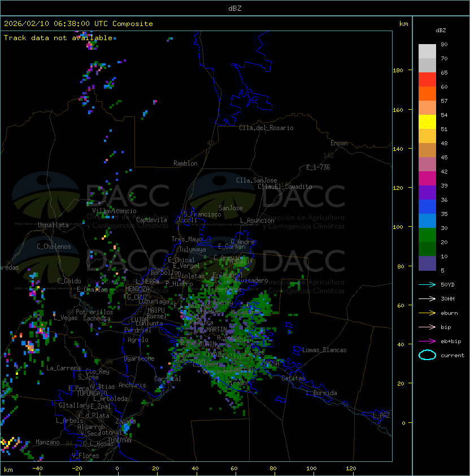Click the Encon place label
The image size is (470, 476).
[x=339, y=143]
